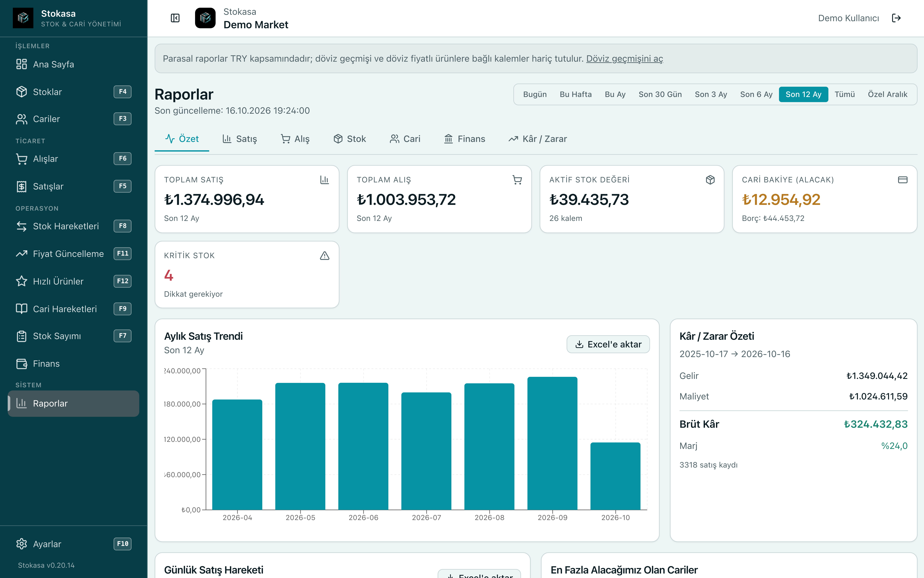
Task: Click box icon on Aktif Stok Değeri card
Action: click(x=710, y=180)
